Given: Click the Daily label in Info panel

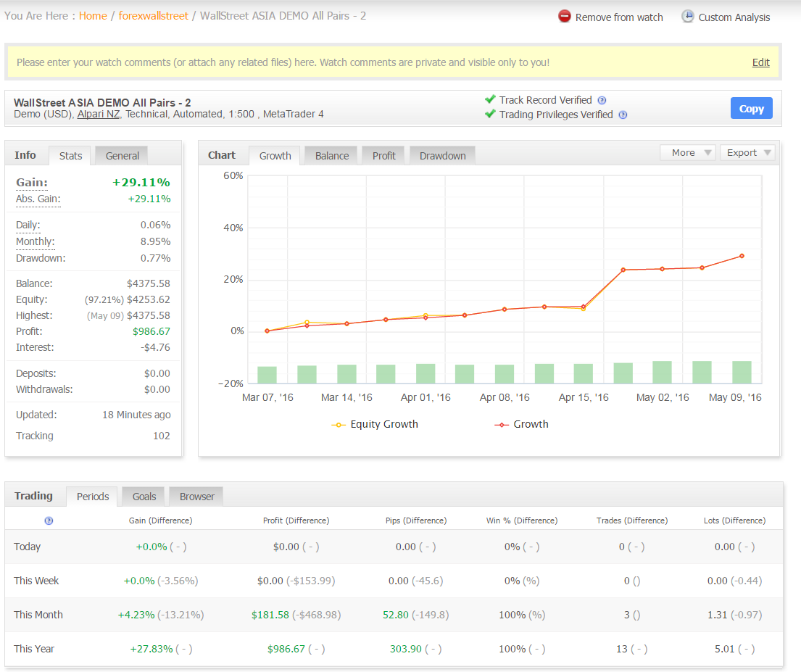Looking at the screenshot, I should click(28, 225).
